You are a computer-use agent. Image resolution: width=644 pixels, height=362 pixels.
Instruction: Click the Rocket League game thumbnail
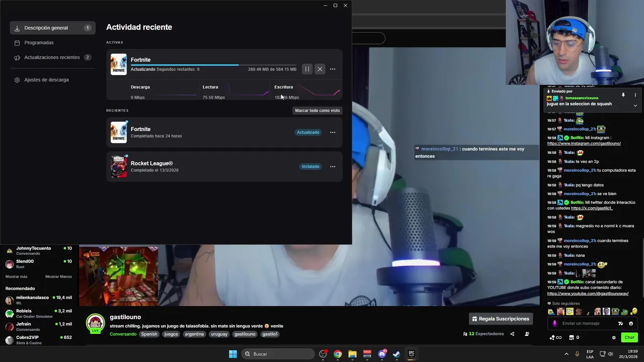tap(119, 166)
